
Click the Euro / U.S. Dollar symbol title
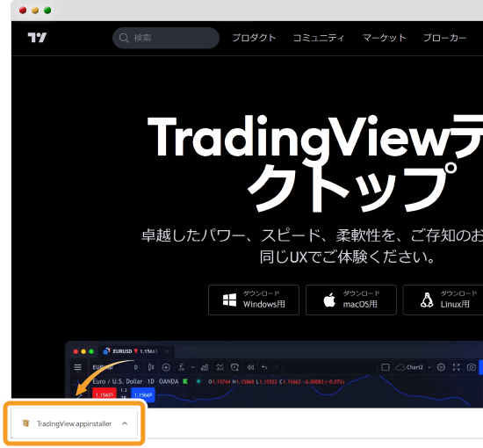click(118, 381)
